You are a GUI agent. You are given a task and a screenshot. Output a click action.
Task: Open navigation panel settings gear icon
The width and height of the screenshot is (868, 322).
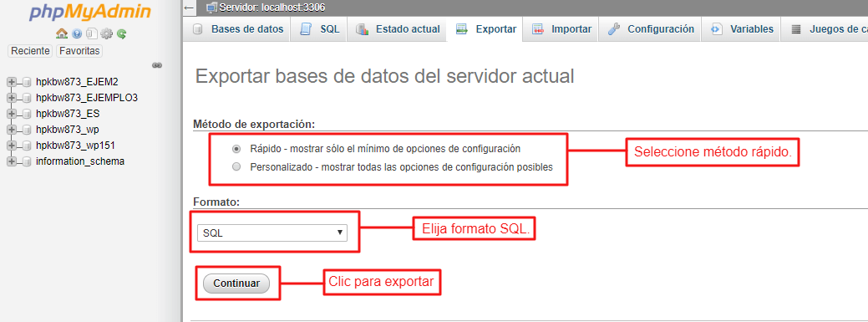pyautogui.click(x=106, y=33)
